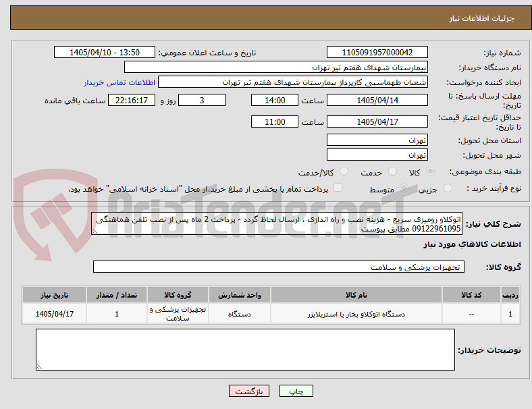
Task: Click the table date cell 1405/04/17
Action: (x=54, y=314)
